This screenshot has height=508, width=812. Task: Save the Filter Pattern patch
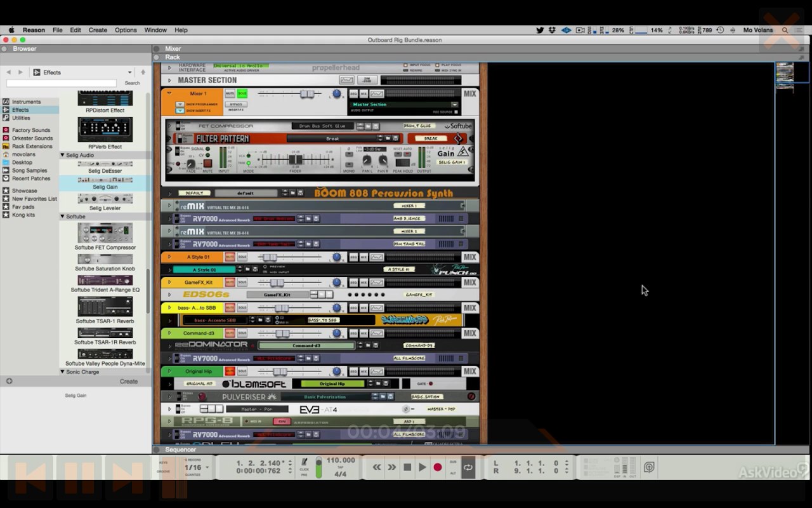(395, 138)
